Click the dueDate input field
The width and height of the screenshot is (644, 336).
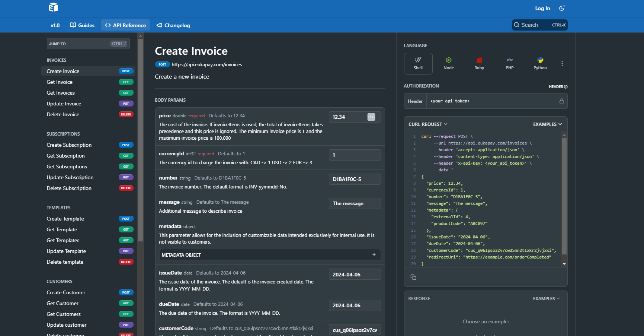(355, 305)
